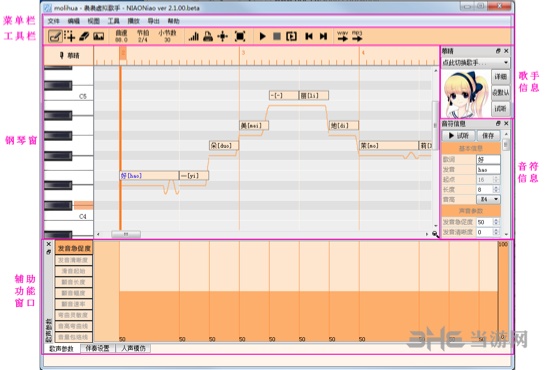Click the volume bars icon in toolbar
Image resolution: width=546 pixels, height=370 pixels.
(194, 36)
